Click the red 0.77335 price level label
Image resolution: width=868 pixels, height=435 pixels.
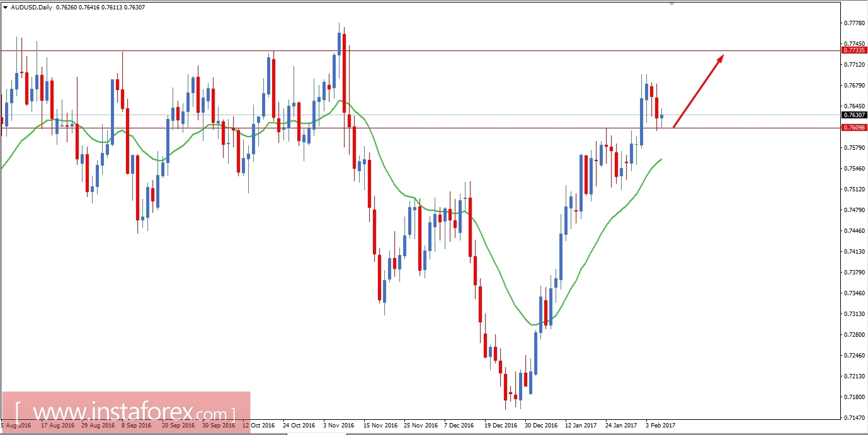pyautogui.click(x=854, y=50)
